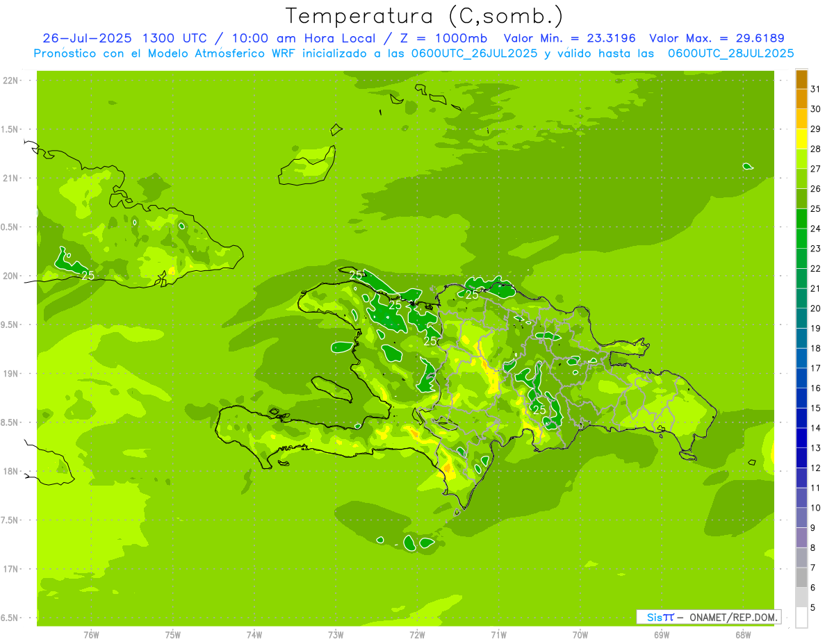Select the 'Z = 1000mb' level text
The width and height of the screenshot is (834, 644).
pyautogui.click(x=441, y=38)
